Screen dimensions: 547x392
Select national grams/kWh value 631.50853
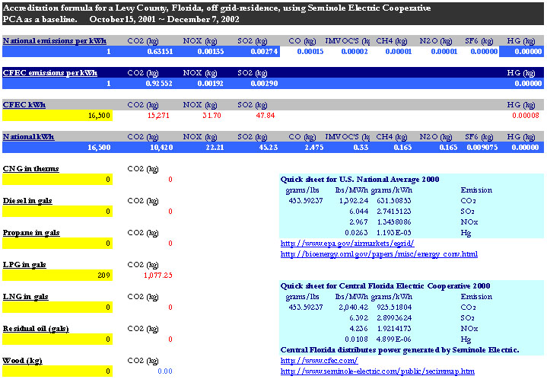(x=394, y=201)
